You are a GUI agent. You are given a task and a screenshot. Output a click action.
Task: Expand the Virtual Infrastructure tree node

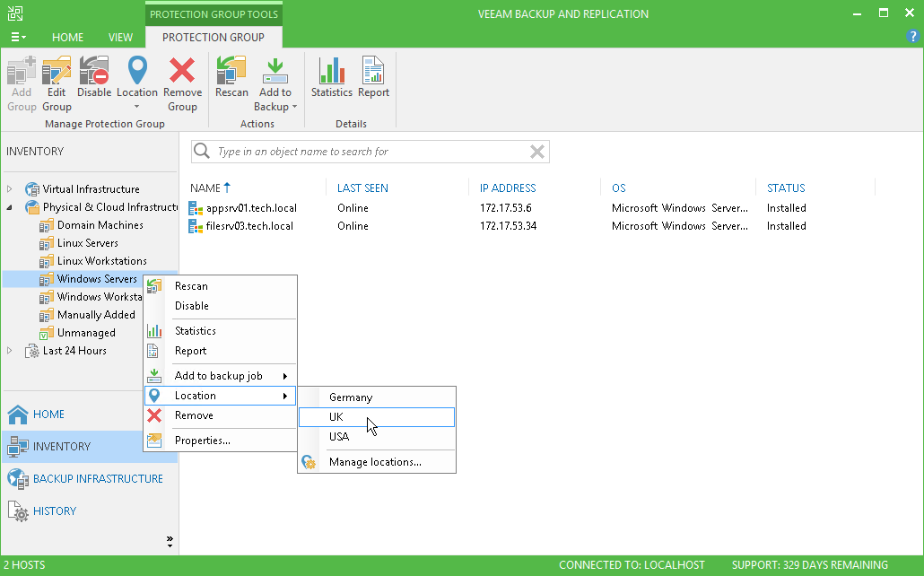tap(10, 189)
